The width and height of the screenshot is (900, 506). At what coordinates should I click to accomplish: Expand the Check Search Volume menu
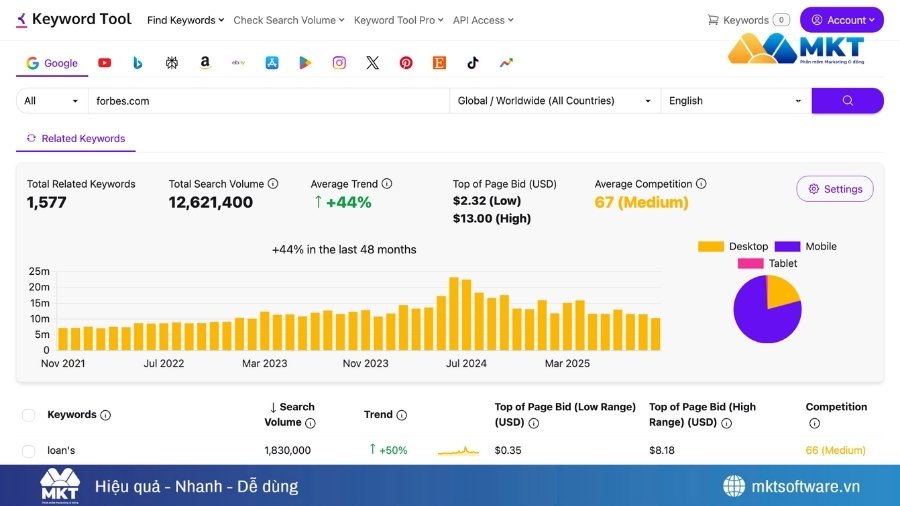(289, 20)
